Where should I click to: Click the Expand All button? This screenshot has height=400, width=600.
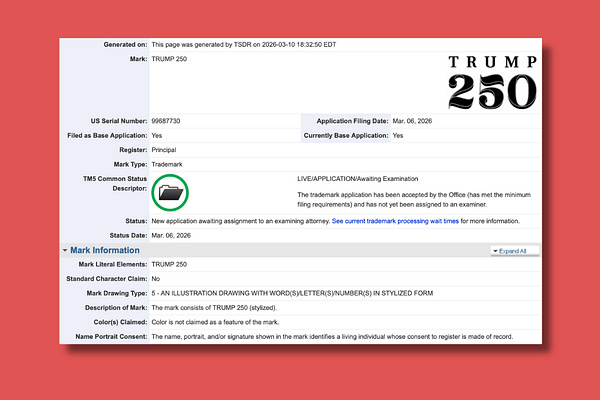pos(515,251)
